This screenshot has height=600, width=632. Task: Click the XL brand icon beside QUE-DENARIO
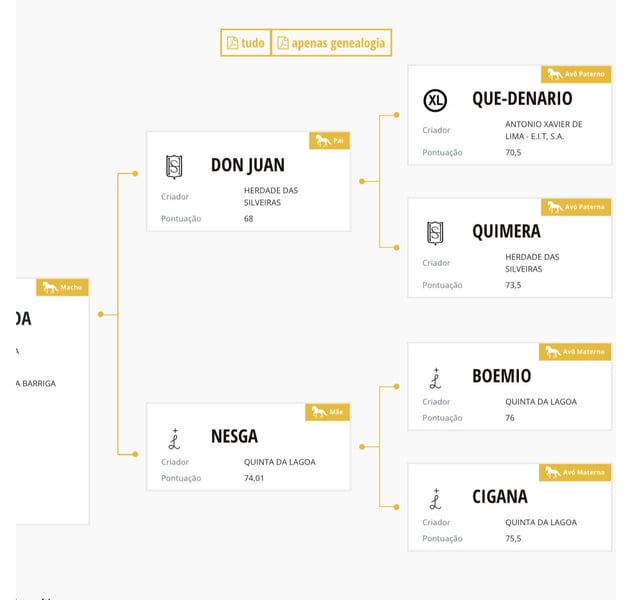(x=435, y=100)
